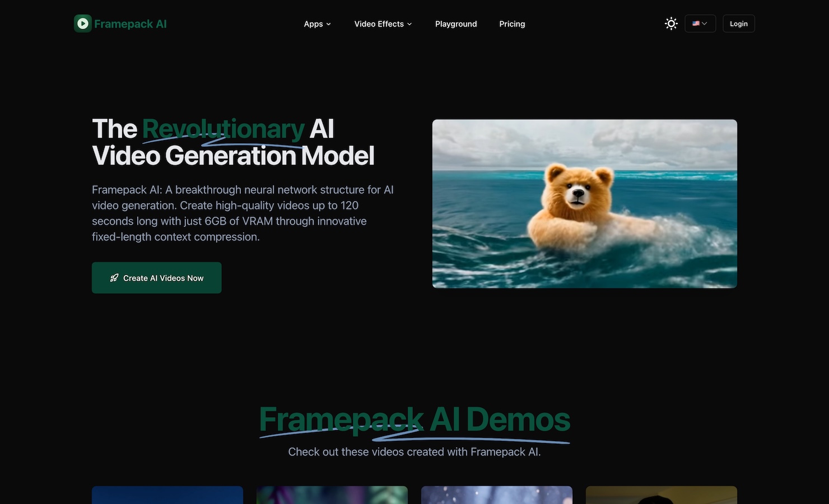Screen dimensions: 829x504
Task: Open the fourth yellow demo video thumbnail
Action: click(662, 495)
